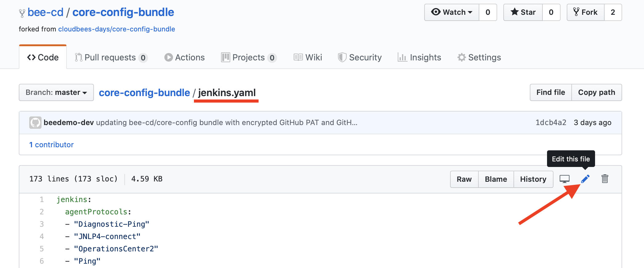This screenshot has height=268, width=644.
Task: Click the trash delete file icon
Action: [x=605, y=179]
